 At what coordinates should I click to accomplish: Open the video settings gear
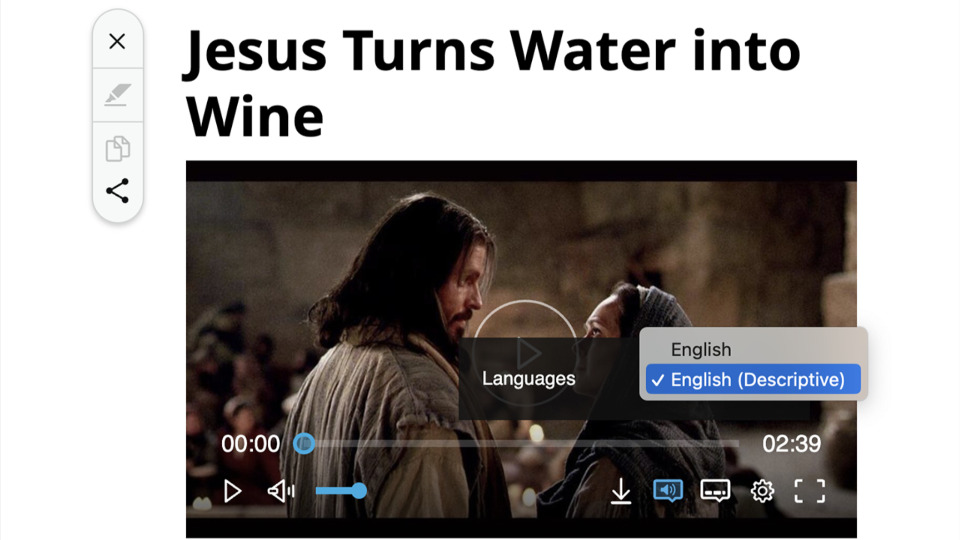click(x=762, y=491)
